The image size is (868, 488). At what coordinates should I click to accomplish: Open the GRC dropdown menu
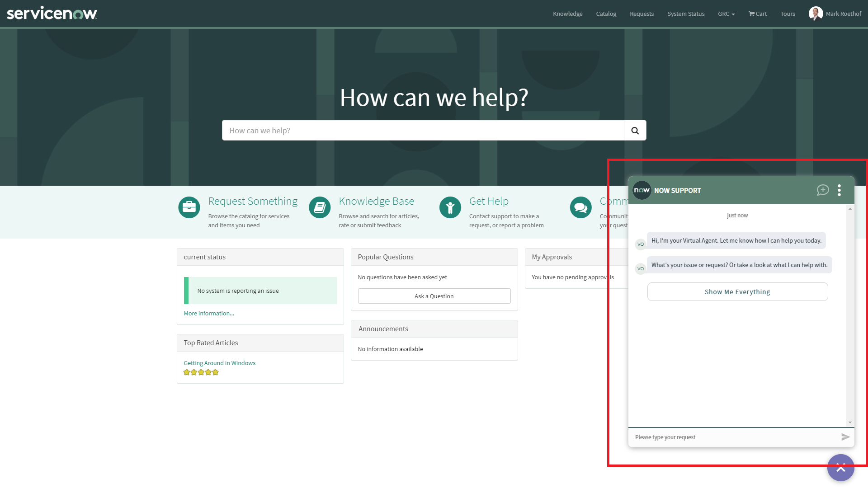tap(726, 14)
